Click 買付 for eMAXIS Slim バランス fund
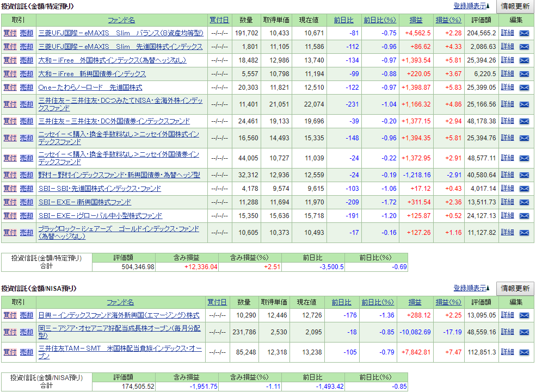The image size is (536, 392). 10,33
